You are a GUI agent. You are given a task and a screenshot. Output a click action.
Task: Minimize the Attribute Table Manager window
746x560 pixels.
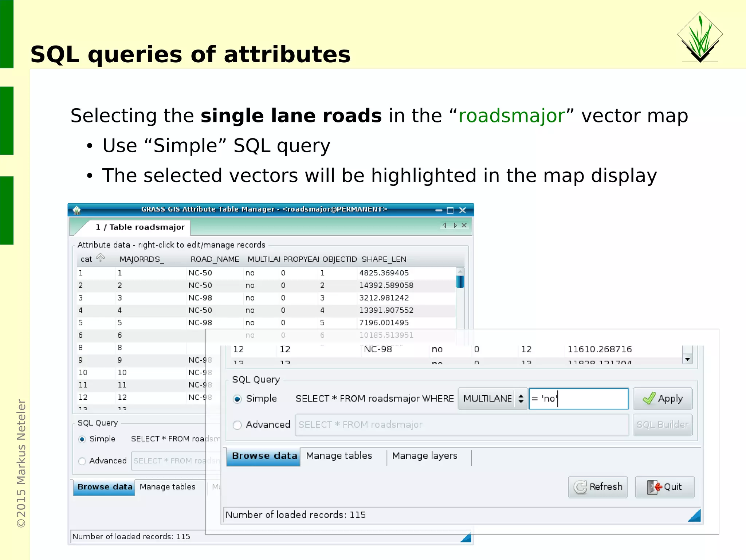pos(439,210)
